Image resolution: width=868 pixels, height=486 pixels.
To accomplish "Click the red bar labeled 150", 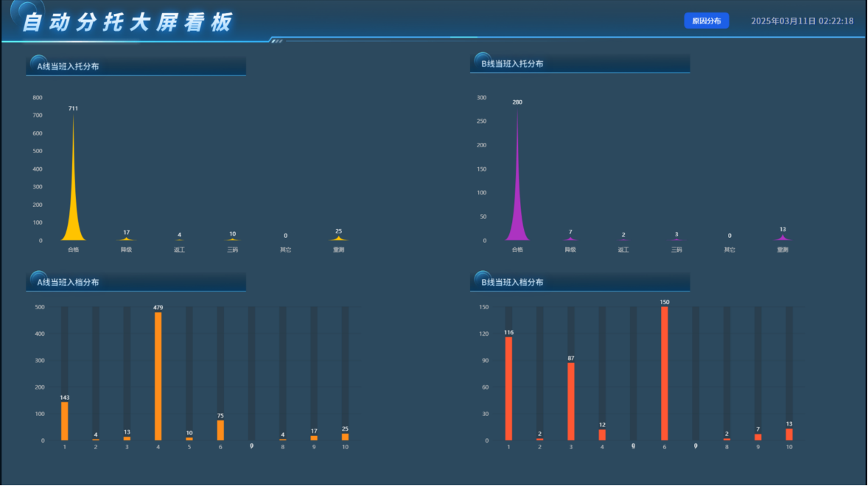I will pos(665,374).
